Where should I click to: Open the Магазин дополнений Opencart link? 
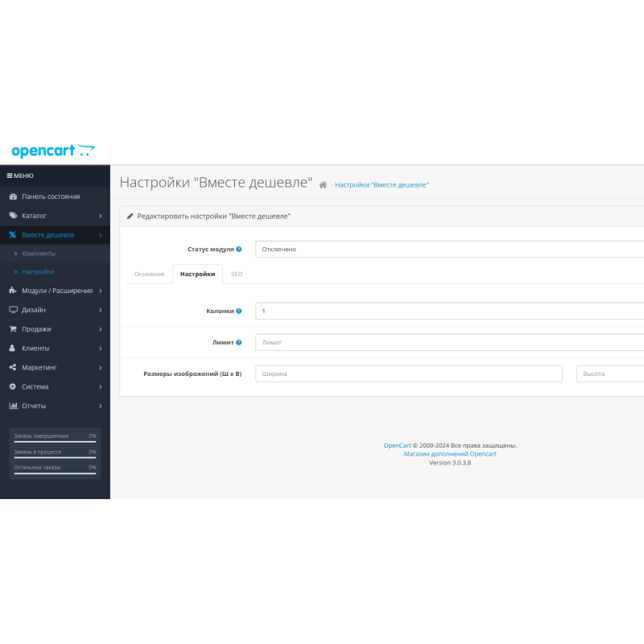tap(451, 453)
